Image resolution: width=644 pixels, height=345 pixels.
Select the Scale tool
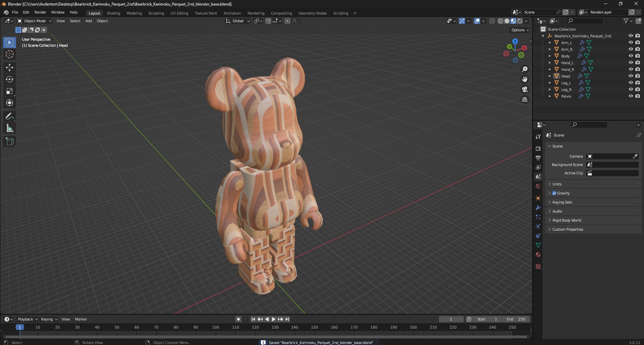click(x=9, y=91)
